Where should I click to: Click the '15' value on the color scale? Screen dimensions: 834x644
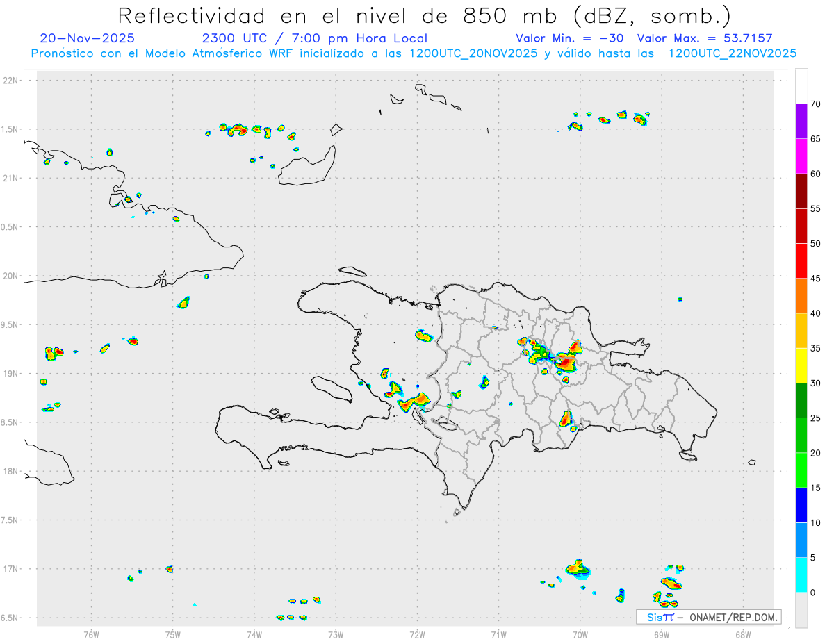coord(815,488)
